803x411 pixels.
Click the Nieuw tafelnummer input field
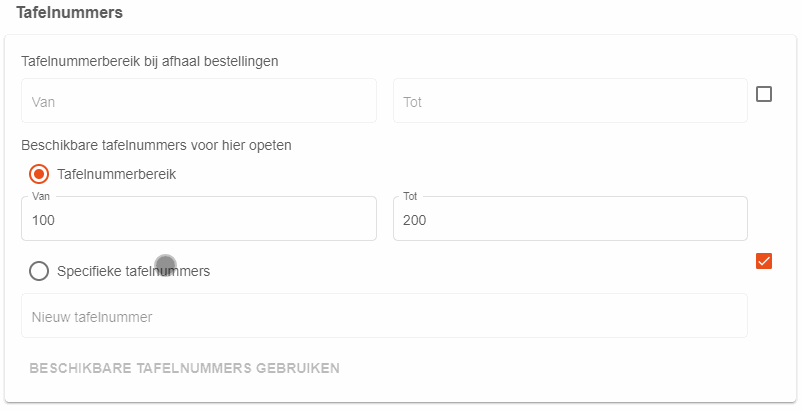point(384,316)
